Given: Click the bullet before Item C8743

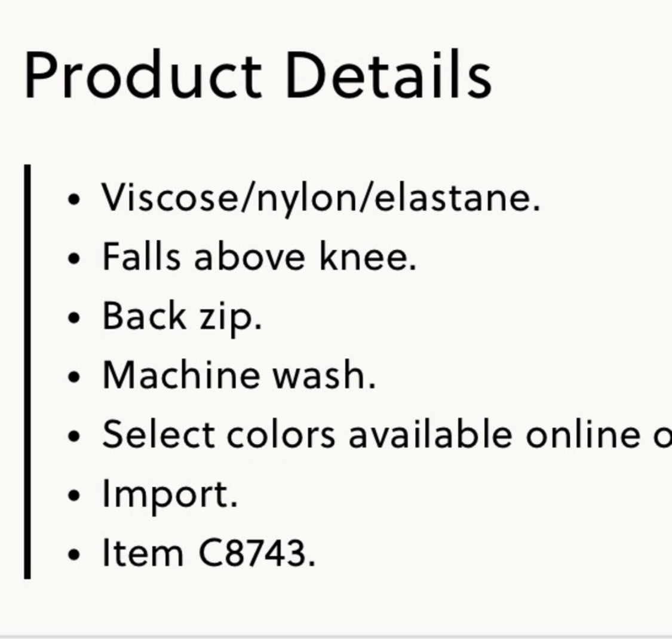Looking at the screenshot, I should pos(74,555).
